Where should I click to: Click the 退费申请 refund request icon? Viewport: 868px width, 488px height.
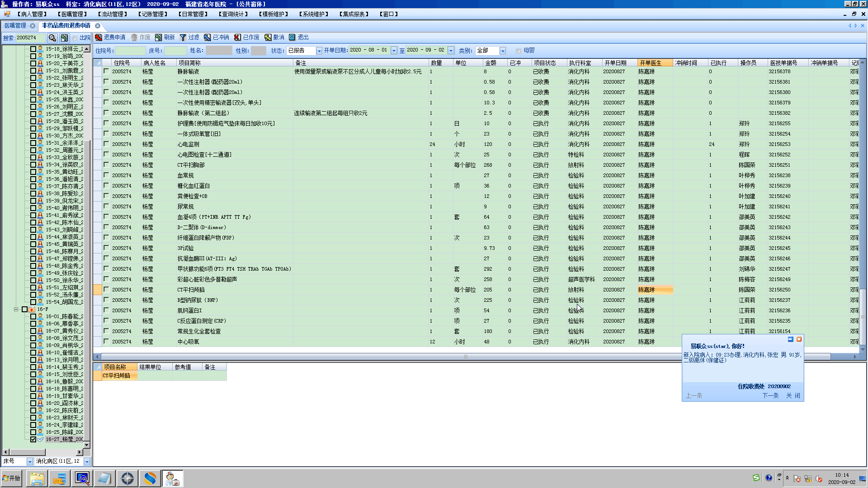99,38
